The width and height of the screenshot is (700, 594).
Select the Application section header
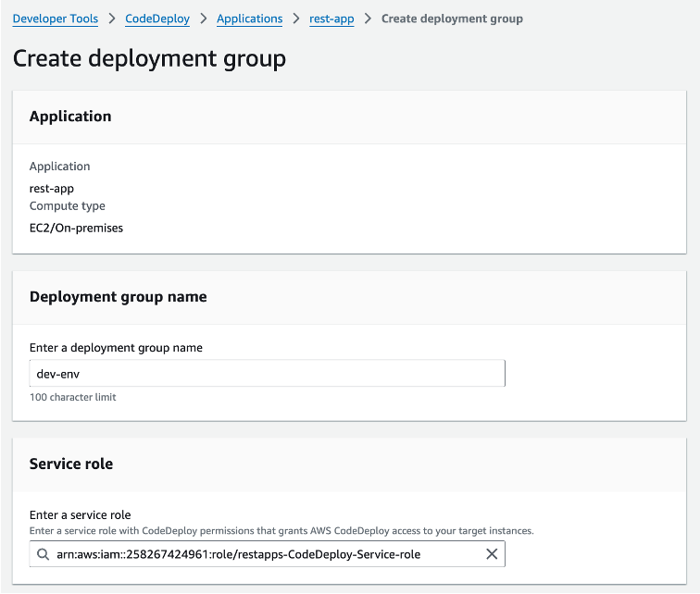tap(70, 117)
